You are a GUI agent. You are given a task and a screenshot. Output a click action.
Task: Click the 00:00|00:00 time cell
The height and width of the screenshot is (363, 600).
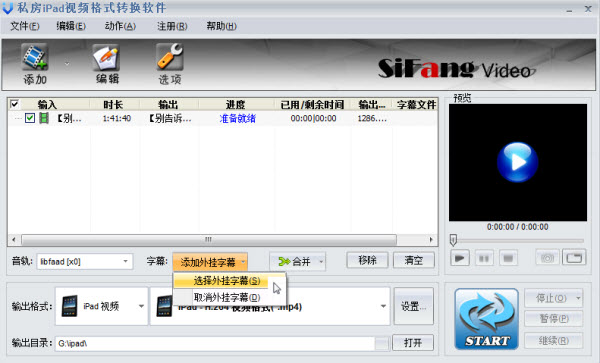(313, 118)
